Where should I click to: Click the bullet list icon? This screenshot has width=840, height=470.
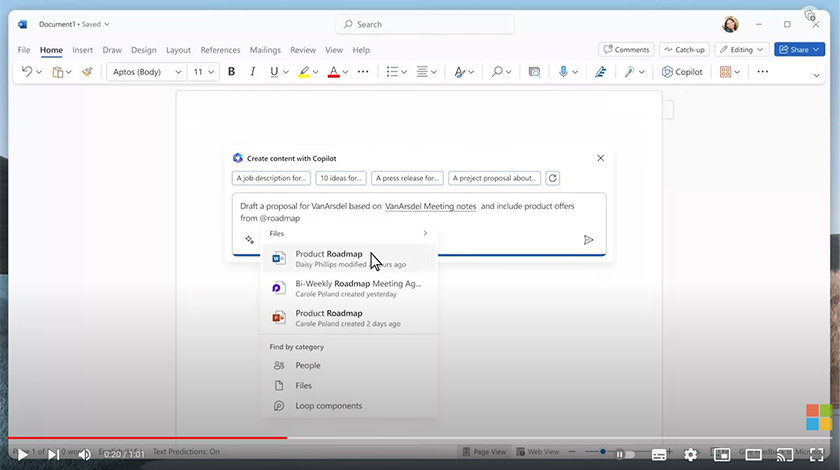(392, 72)
